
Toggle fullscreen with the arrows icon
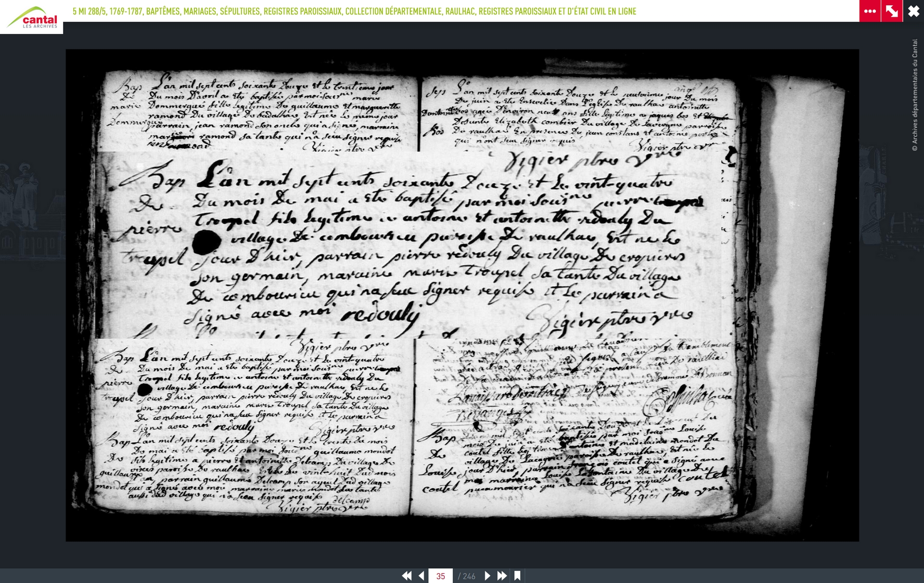892,11
